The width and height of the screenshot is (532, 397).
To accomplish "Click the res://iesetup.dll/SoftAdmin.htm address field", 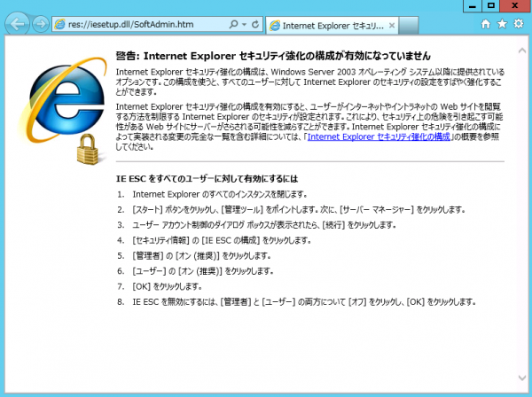I will [142, 27].
